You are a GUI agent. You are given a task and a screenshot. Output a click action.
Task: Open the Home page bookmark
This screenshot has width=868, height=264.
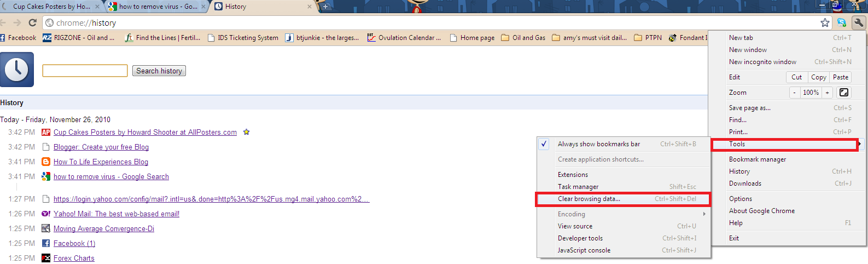[x=472, y=38]
